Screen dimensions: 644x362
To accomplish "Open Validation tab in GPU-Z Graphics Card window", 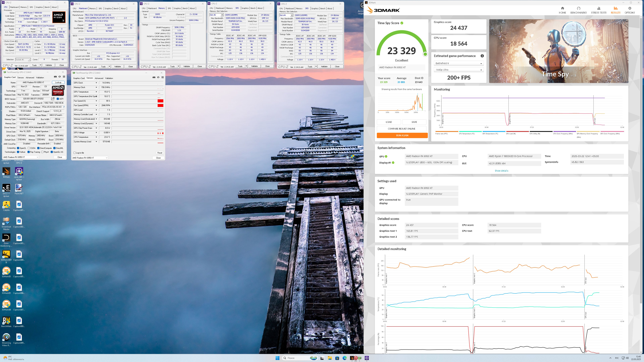I will click(40, 77).
